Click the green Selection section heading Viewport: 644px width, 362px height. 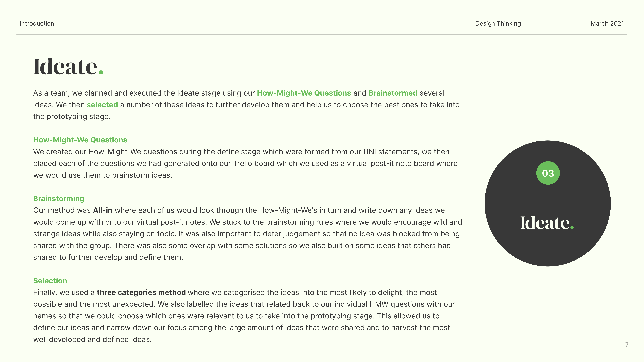point(50,281)
